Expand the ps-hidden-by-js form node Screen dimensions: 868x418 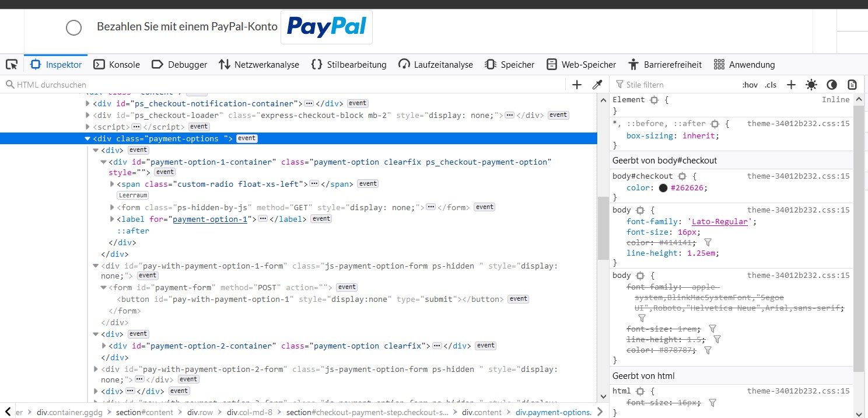[x=112, y=207]
